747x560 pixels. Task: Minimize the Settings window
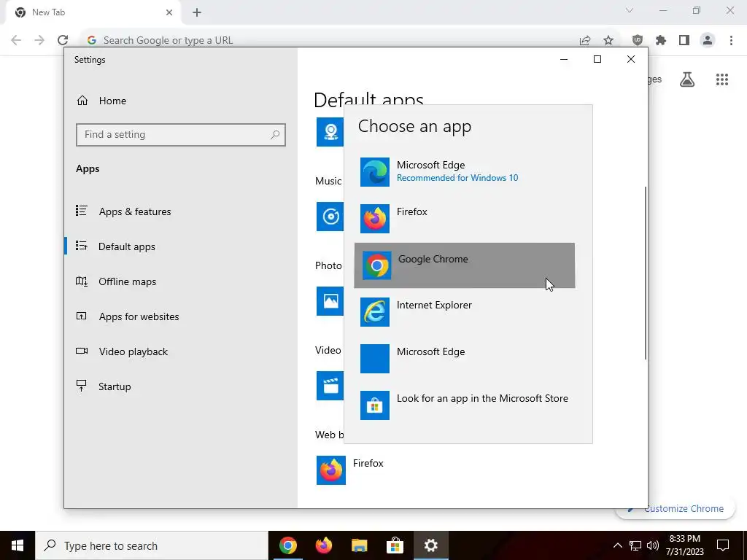coord(564,60)
